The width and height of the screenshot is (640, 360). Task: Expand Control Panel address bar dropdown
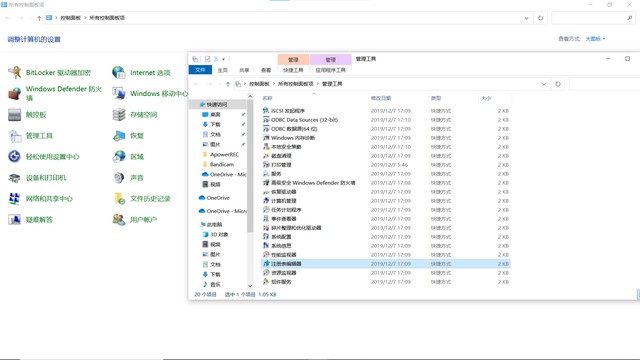527,18
